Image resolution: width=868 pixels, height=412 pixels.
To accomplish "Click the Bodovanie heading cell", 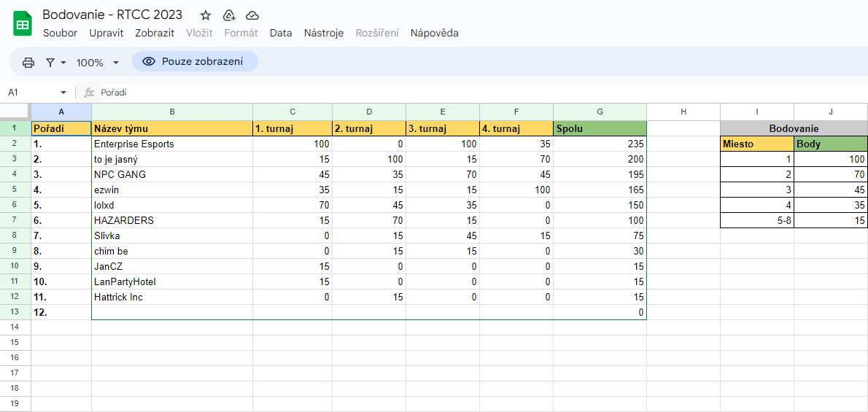I will (x=794, y=128).
